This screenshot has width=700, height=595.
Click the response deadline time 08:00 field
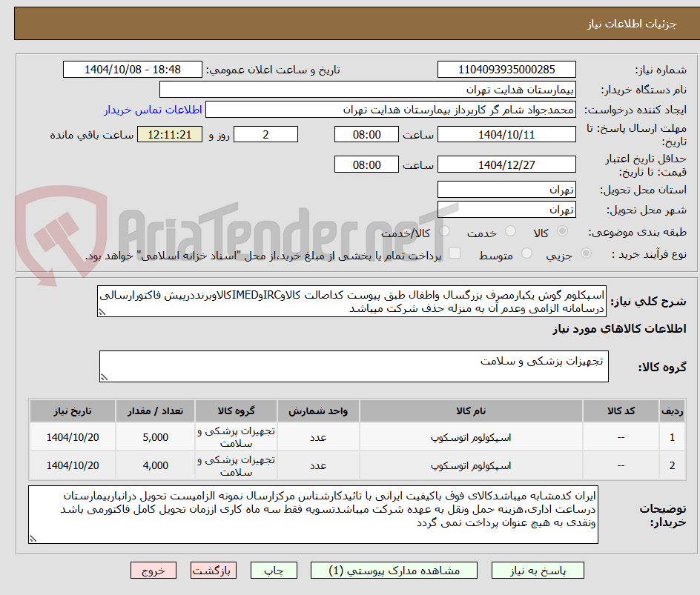click(366, 134)
